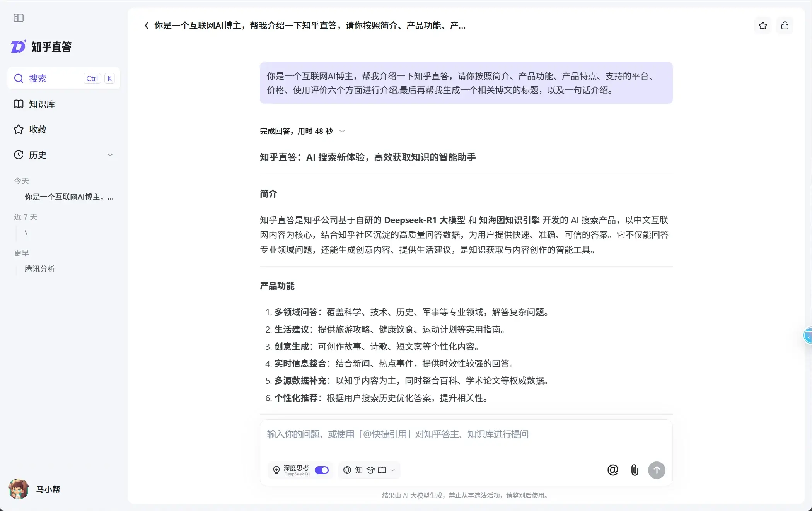Open the search source dropdown arrow
This screenshot has width=812, height=511.
[x=392, y=470]
